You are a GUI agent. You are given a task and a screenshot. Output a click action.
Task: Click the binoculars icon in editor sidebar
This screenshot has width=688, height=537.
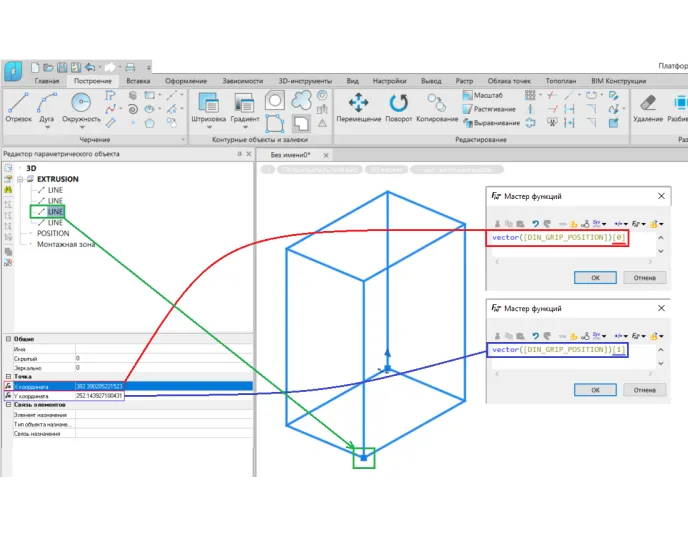(x=8, y=190)
